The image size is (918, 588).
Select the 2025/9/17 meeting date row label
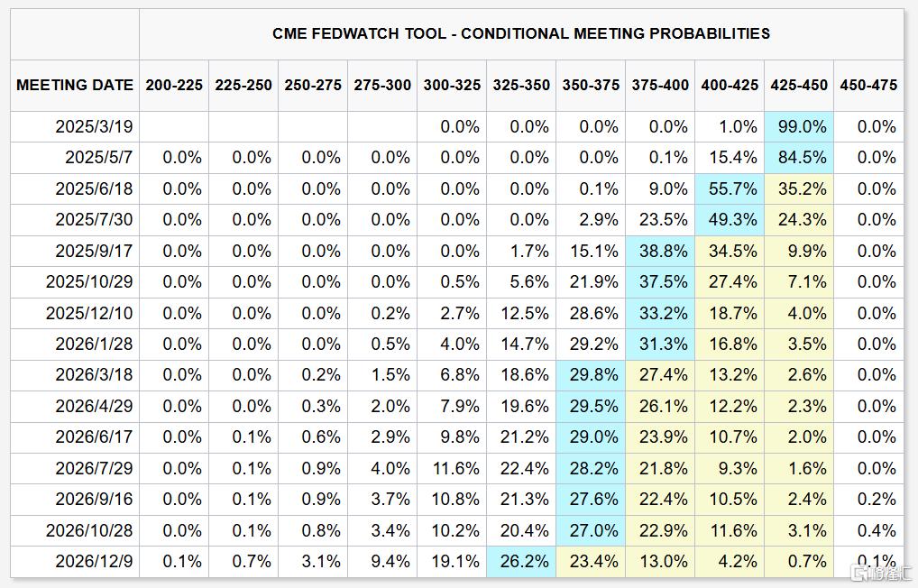tap(94, 251)
